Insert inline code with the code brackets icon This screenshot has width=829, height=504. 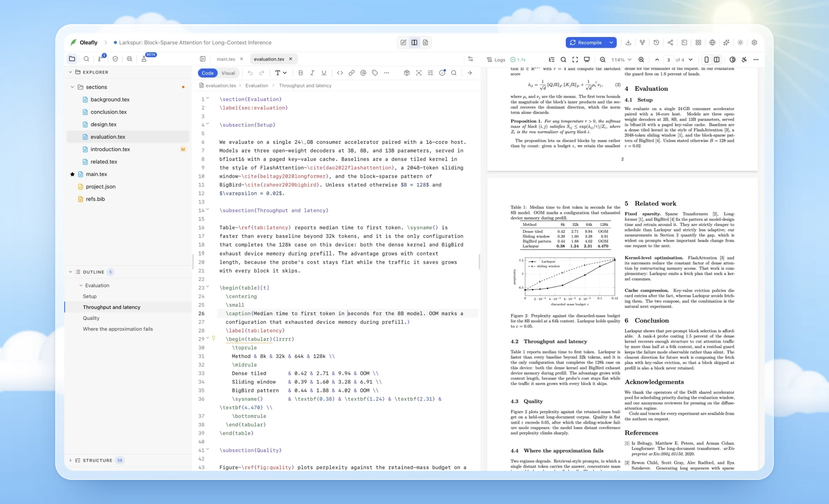click(340, 73)
